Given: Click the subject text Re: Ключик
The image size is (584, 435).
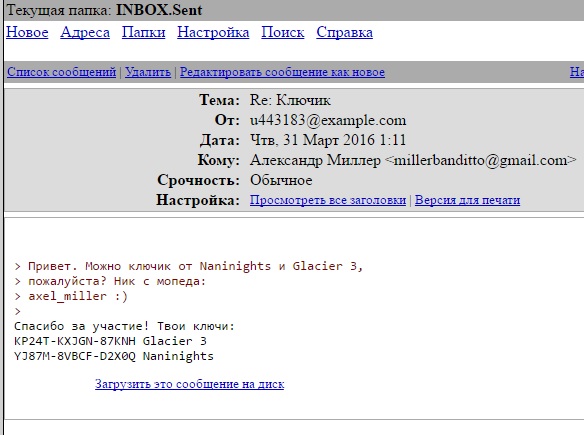Looking at the screenshot, I should pyautogui.click(x=290, y=100).
